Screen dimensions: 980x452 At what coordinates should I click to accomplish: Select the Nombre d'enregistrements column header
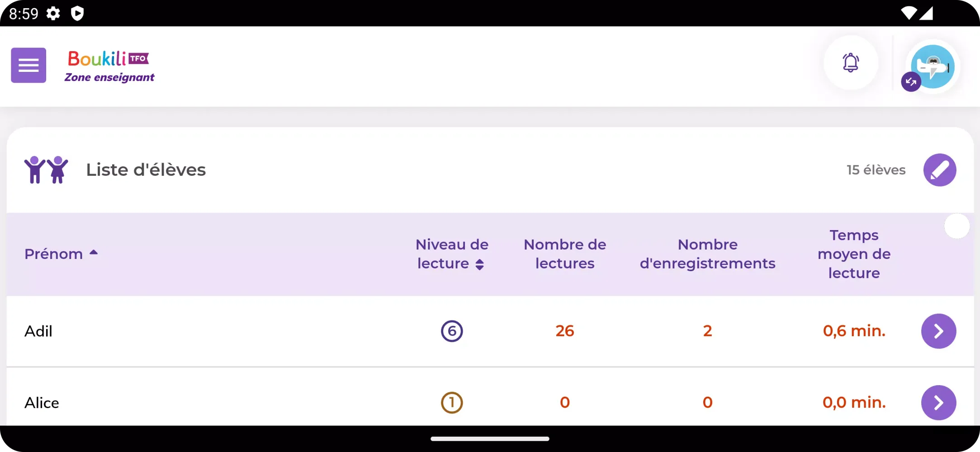click(x=707, y=254)
